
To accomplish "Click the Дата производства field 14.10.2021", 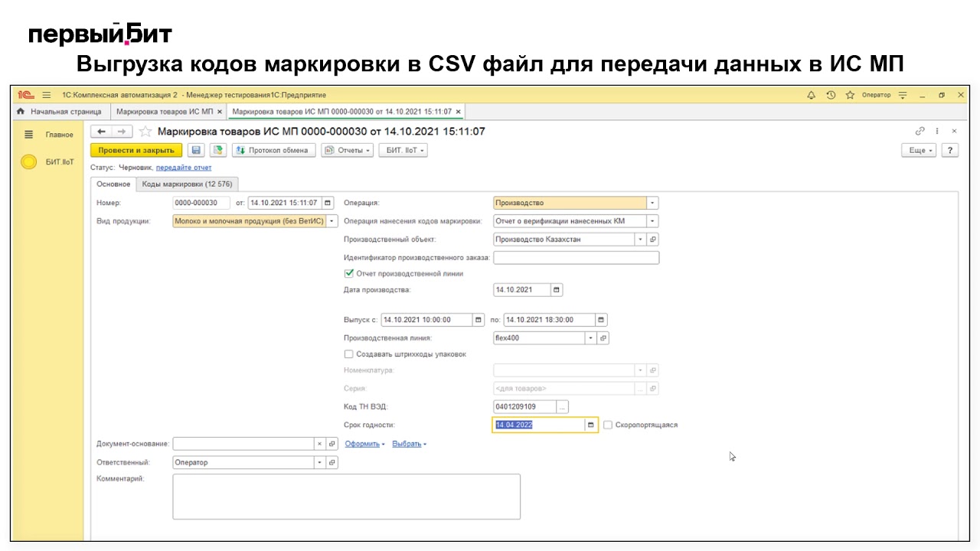I will [522, 290].
